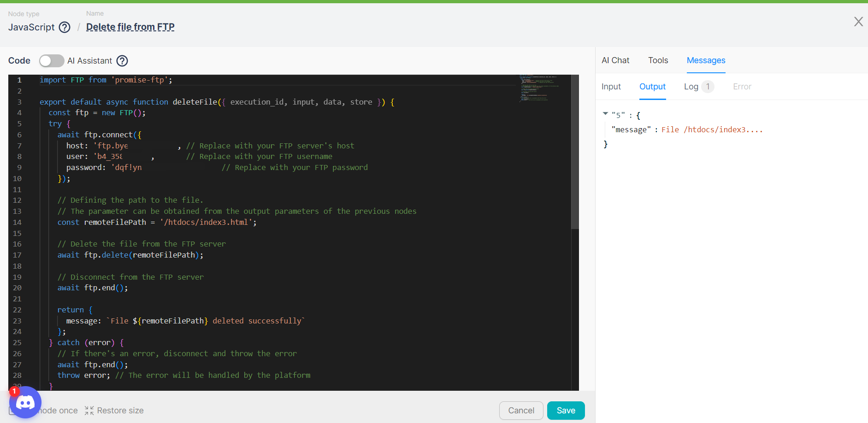The image size is (868, 423).
Task: View the Log sub-tab
Action: click(691, 87)
